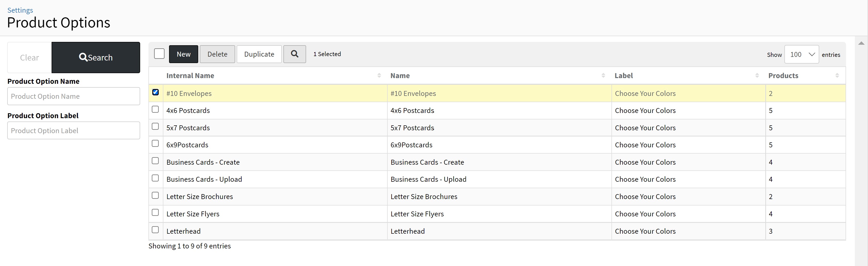This screenshot has height=266, width=868.
Task: Click product count 4 for Letter Size Flyers
Action: point(771,214)
